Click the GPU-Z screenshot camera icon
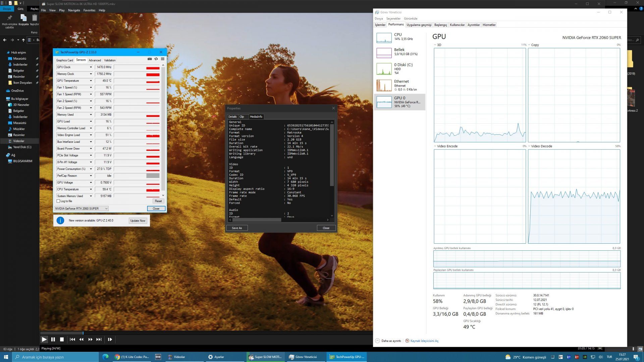Viewport: 644px width, 362px height. (x=150, y=59)
